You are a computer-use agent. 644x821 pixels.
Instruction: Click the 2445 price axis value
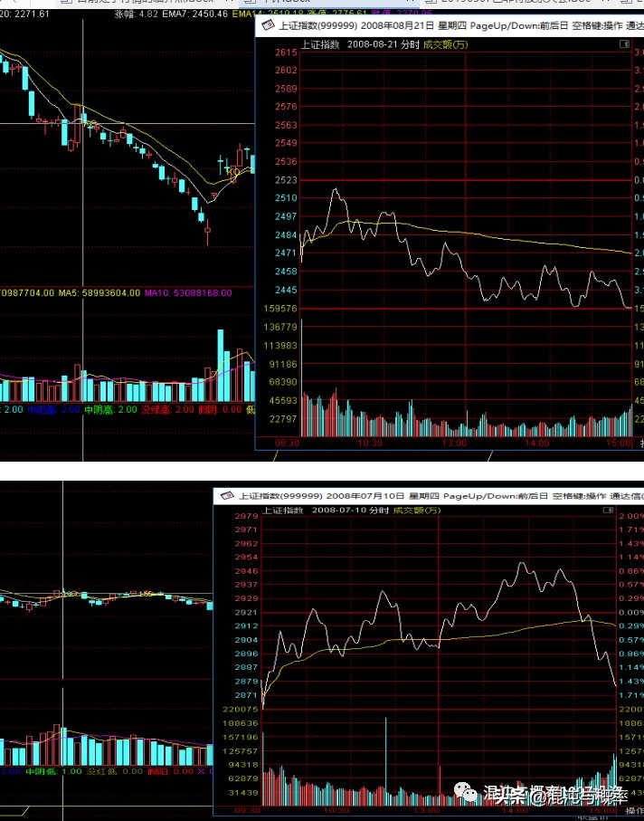click(286, 290)
